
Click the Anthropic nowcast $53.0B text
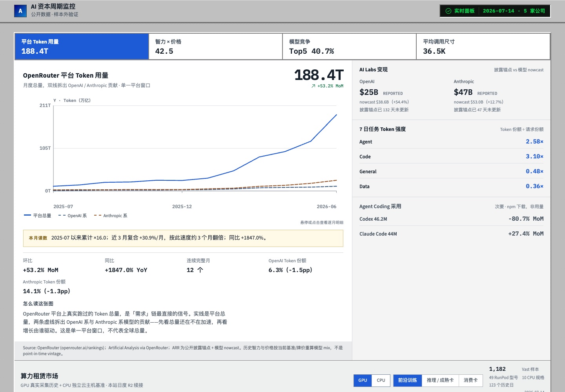479,102
